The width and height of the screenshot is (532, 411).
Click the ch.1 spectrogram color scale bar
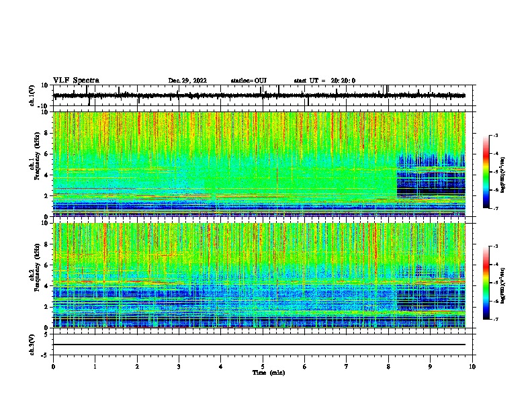[486, 172]
